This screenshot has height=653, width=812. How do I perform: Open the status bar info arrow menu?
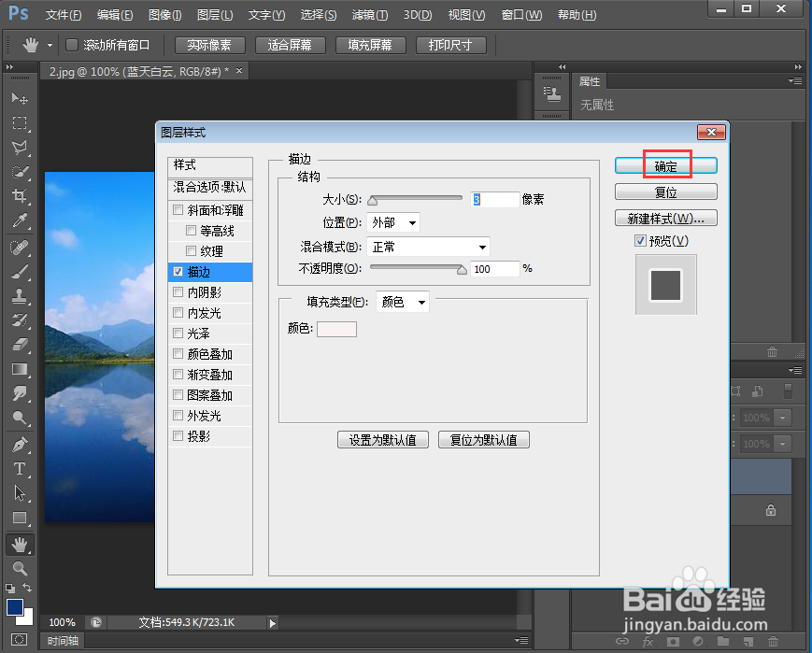273,623
